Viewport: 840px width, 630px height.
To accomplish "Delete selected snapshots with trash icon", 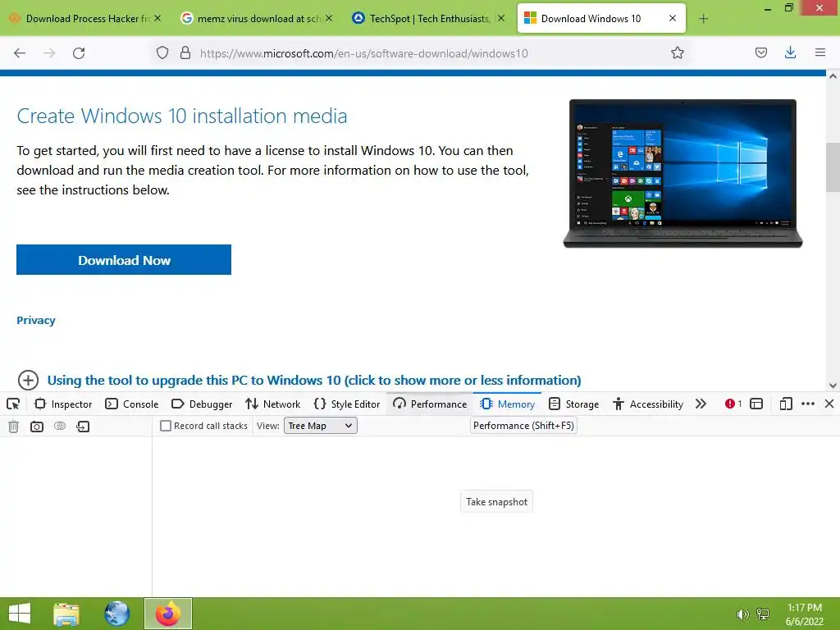I will [x=13, y=427].
